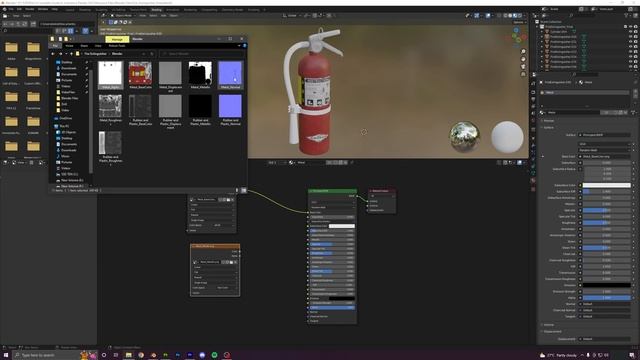Click the Manage button in Explorer title bar
640x360 pixels.
pos(117,39)
